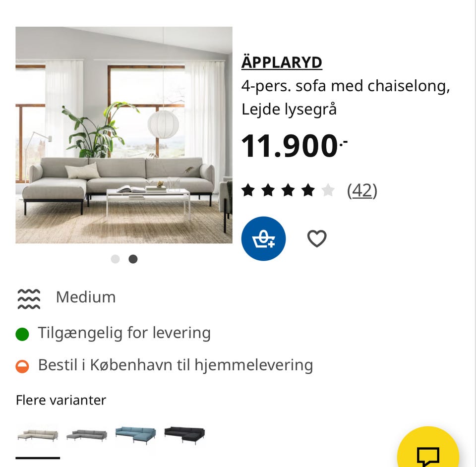The height and width of the screenshot is (467, 476).
Task: Click the fourth star in the rating
Action: [306, 190]
